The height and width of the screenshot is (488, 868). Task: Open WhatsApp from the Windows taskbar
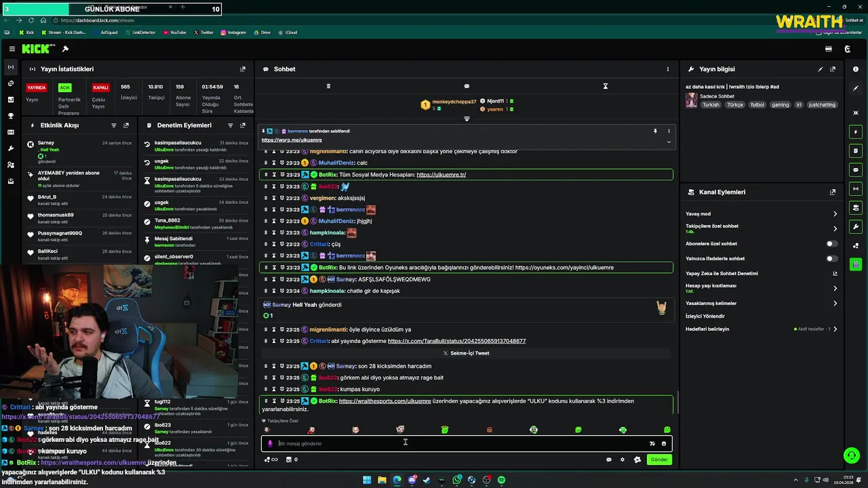pos(457,480)
